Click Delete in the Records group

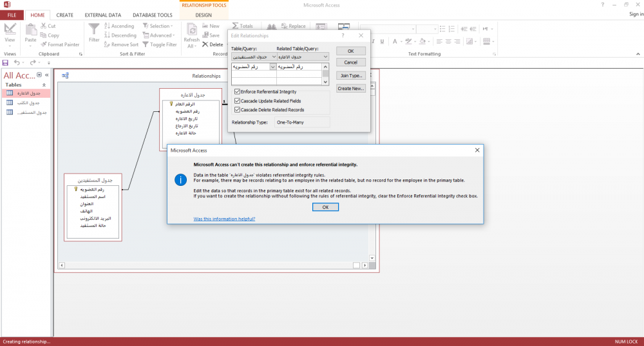point(213,44)
